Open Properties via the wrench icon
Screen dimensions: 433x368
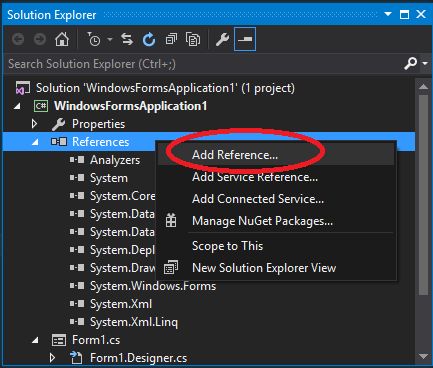222,40
